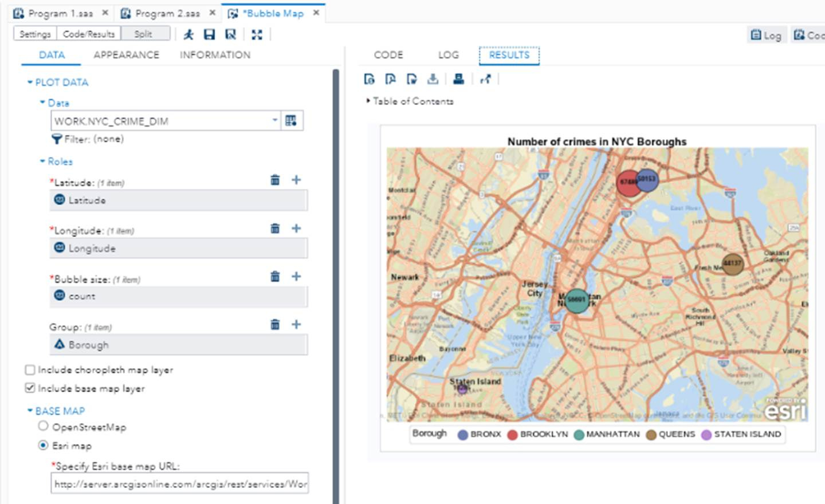Click the plus icon for Bubble size

point(296,276)
